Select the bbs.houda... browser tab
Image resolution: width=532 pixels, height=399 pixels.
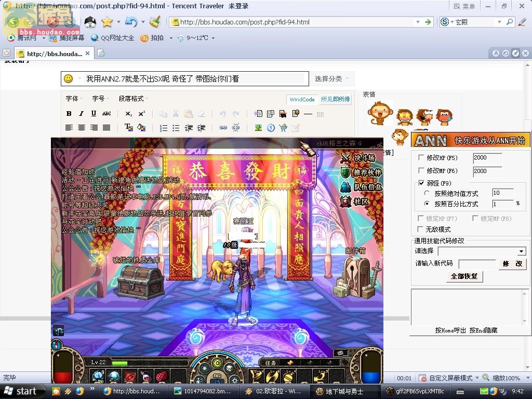point(54,54)
